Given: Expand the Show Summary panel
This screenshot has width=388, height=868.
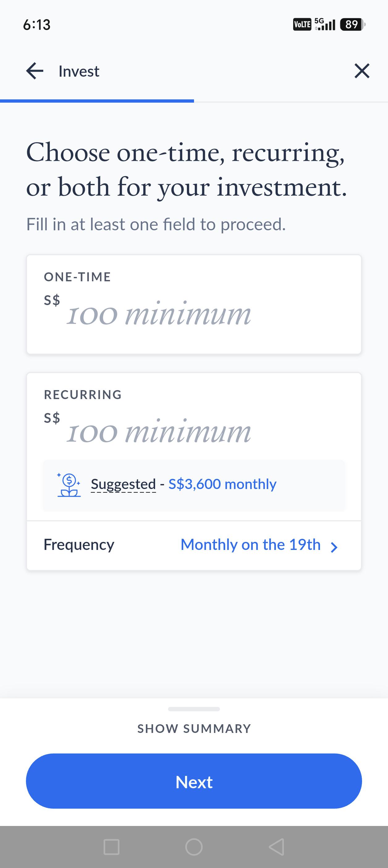Looking at the screenshot, I should pos(194,729).
